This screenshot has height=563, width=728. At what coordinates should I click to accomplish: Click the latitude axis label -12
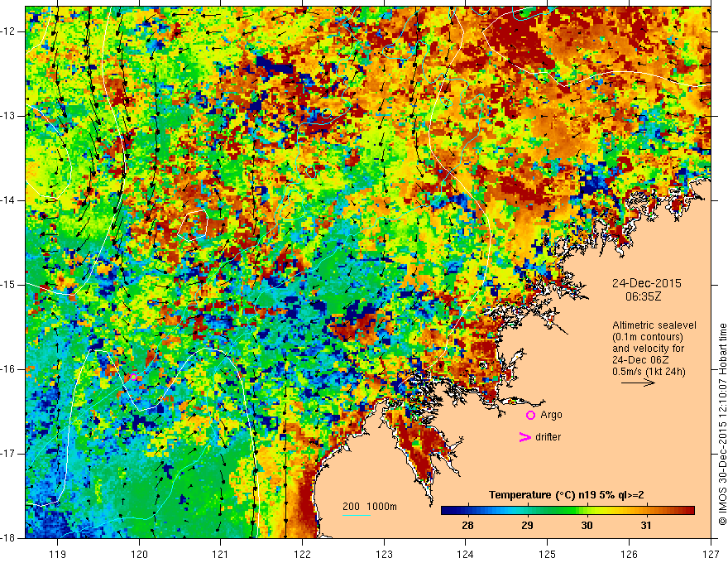click(x=9, y=31)
